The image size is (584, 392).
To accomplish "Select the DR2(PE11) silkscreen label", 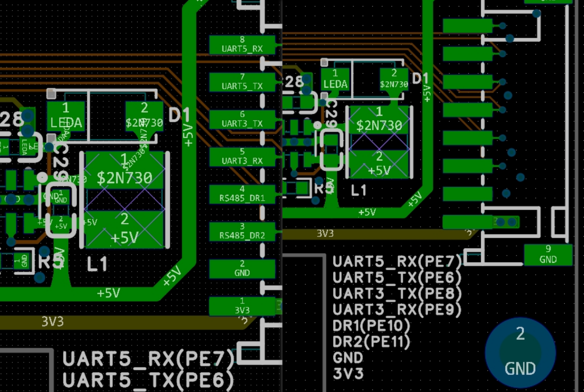I will pyautogui.click(x=371, y=341).
